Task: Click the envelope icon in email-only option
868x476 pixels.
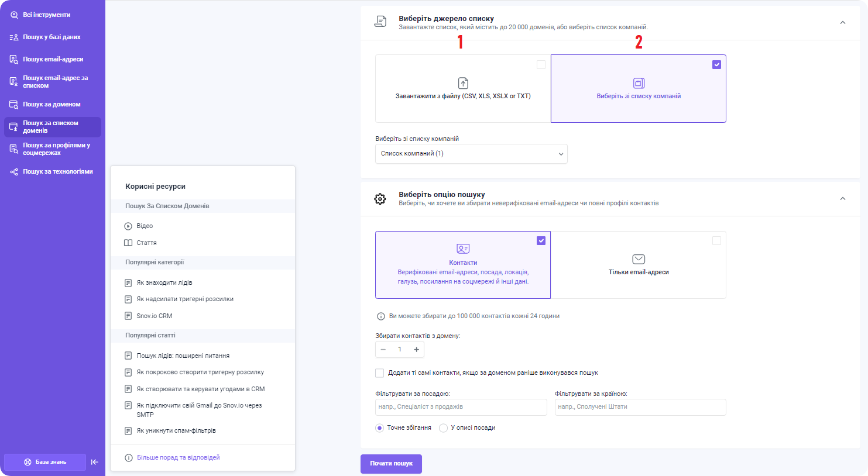Action: (639, 259)
